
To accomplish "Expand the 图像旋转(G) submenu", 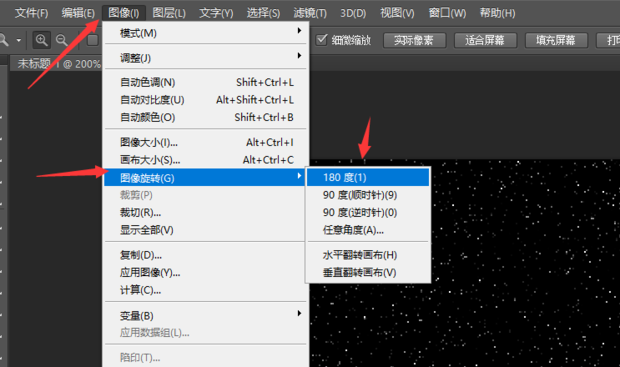I will coord(205,178).
